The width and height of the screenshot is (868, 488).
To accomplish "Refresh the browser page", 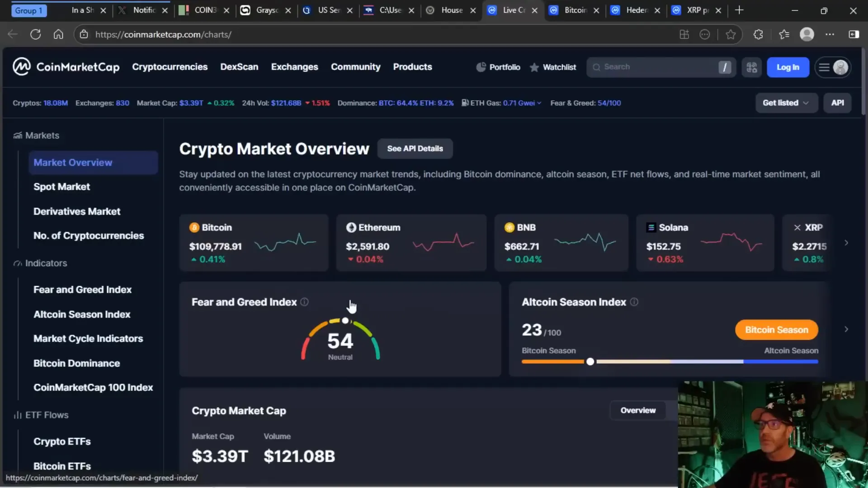I will click(36, 34).
